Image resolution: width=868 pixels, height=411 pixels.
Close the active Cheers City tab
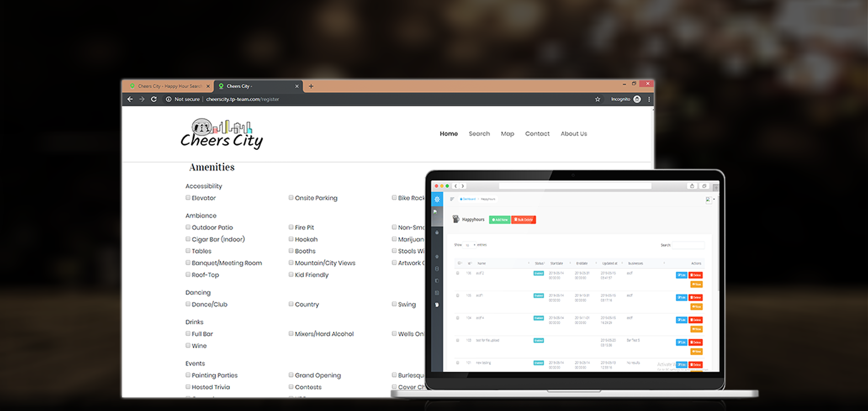297,86
